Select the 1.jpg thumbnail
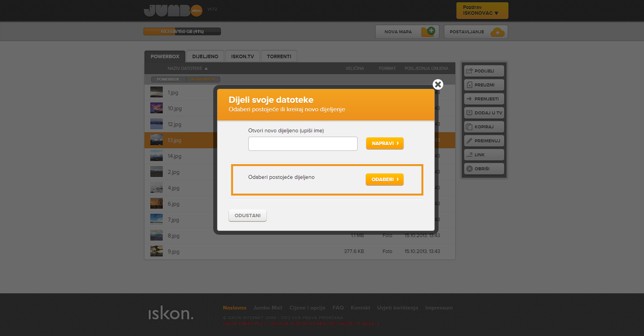 point(157,92)
